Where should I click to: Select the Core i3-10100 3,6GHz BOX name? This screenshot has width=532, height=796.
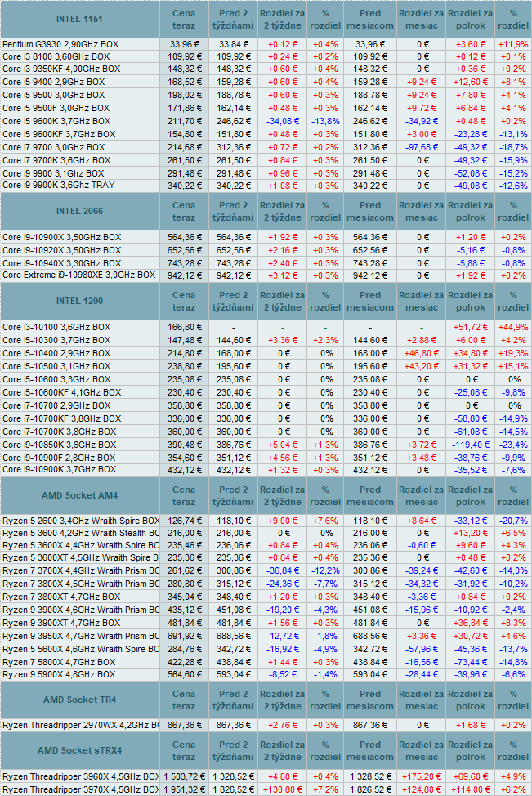pos(56,328)
